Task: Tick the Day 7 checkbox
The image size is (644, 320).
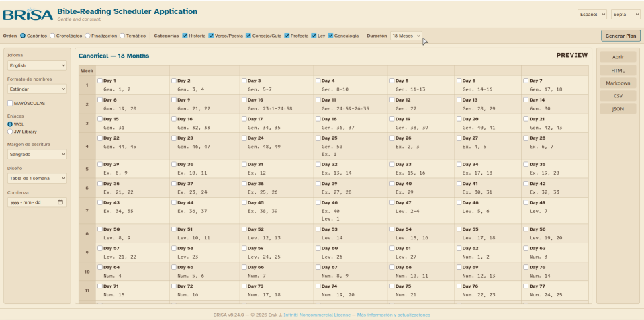Action: click(526, 81)
